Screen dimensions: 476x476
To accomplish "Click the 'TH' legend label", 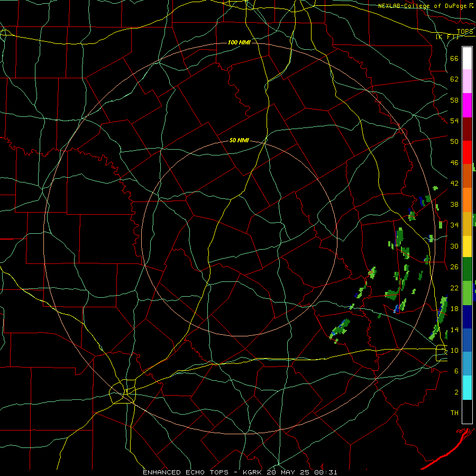I will (454, 413).
